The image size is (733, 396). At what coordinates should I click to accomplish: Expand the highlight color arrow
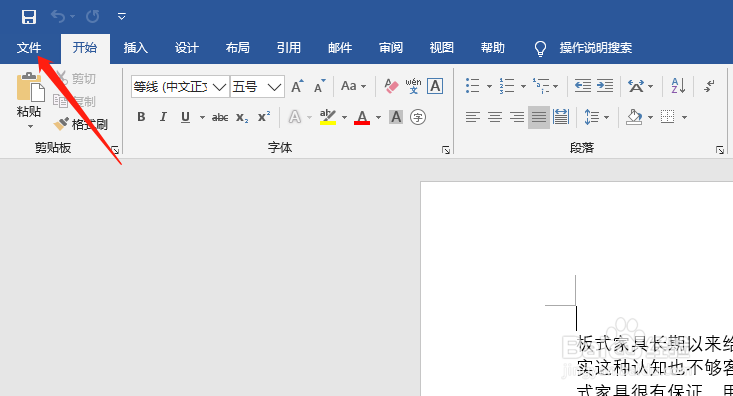tap(345, 117)
